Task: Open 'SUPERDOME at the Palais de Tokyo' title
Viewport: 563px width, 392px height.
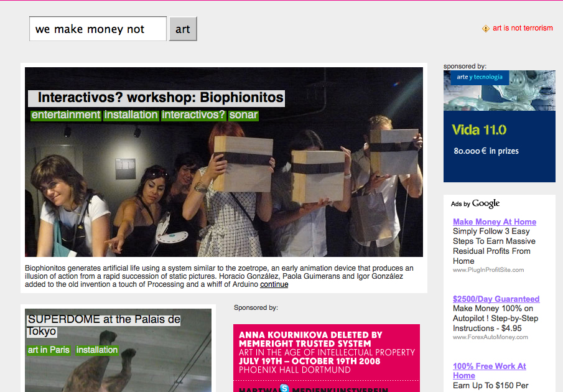Action: pyautogui.click(x=104, y=325)
